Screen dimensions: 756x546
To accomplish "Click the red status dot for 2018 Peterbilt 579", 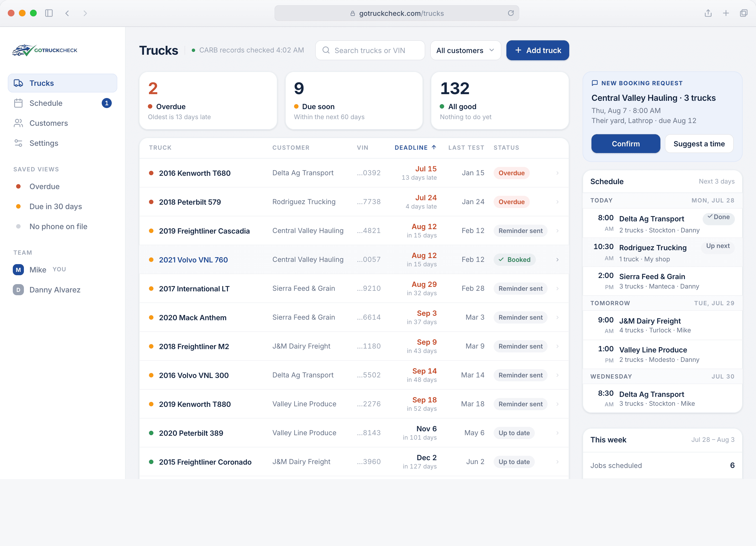I will [x=151, y=202].
